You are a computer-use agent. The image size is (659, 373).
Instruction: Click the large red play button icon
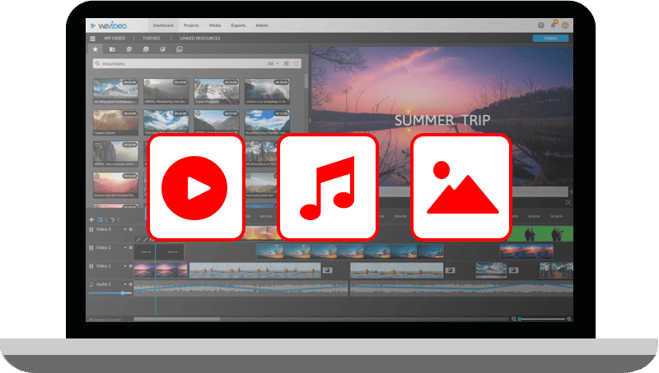pyautogui.click(x=196, y=187)
